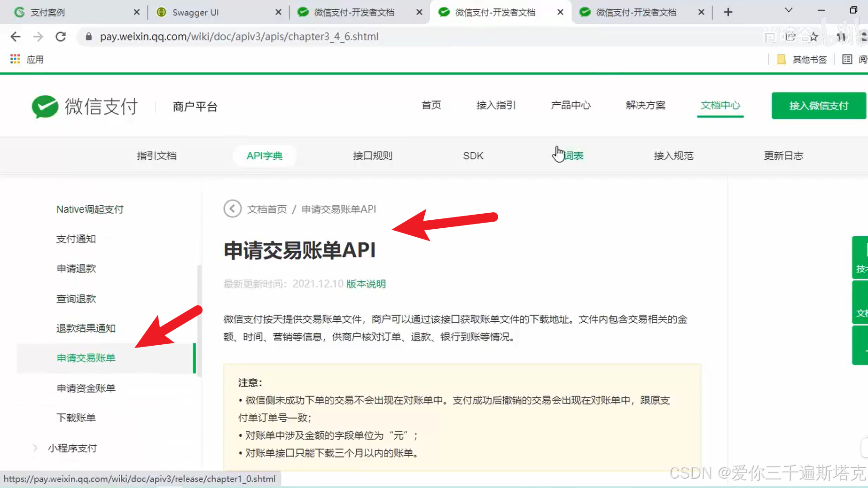Click the 版本说明 link
This screenshot has width=868, height=488.
(366, 284)
